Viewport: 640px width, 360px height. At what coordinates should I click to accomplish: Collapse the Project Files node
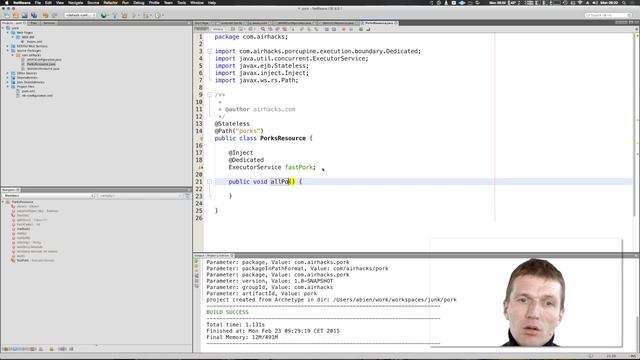click(8, 87)
